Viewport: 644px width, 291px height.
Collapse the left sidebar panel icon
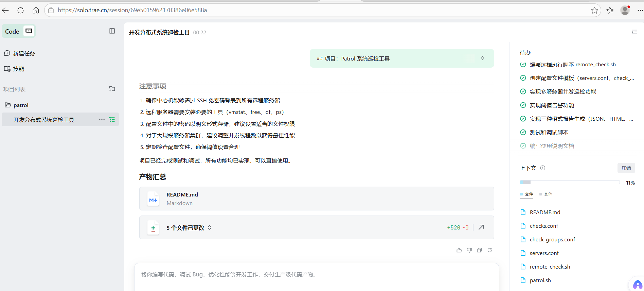click(112, 31)
